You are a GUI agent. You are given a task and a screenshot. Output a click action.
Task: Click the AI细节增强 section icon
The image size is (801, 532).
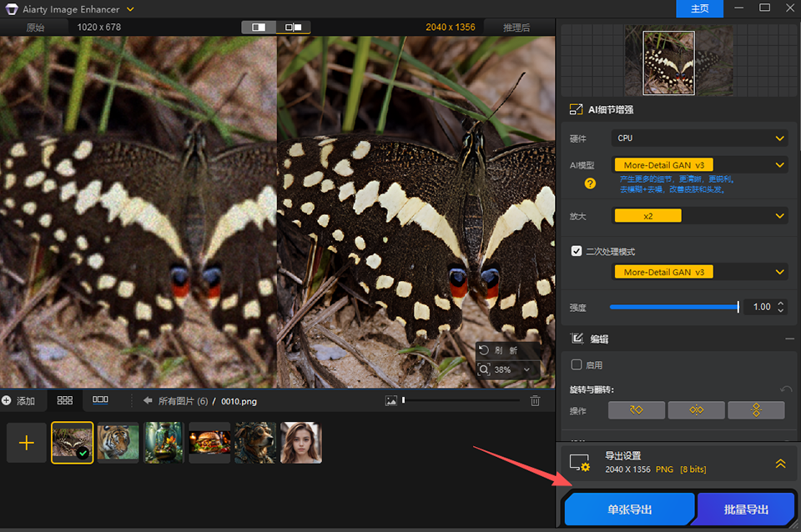[x=576, y=109]
